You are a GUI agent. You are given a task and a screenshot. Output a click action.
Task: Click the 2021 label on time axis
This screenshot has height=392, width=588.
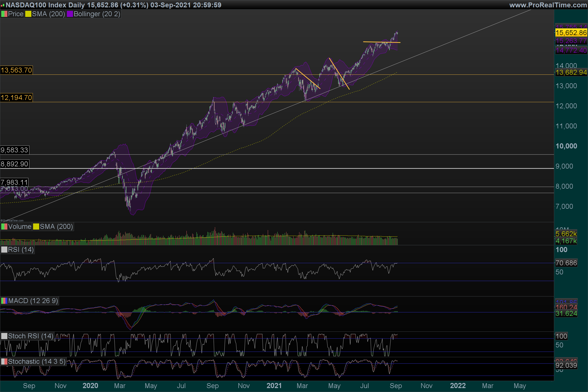[274, 386]
